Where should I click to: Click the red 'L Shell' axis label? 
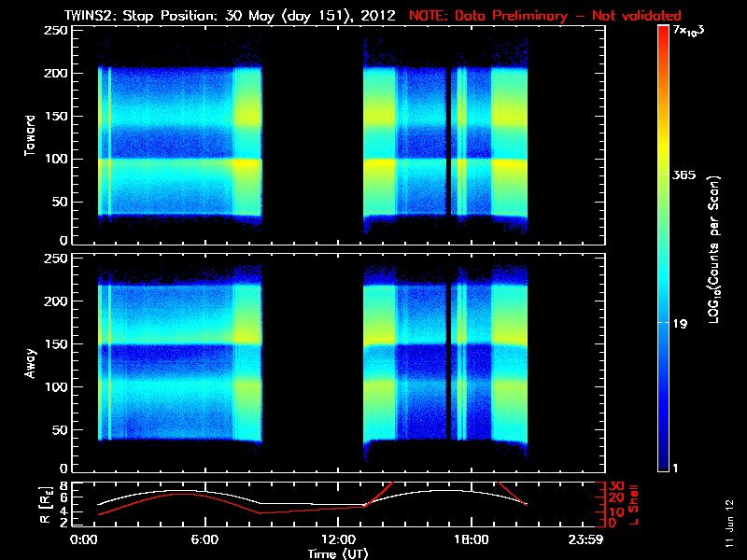(x=633, y=505)
